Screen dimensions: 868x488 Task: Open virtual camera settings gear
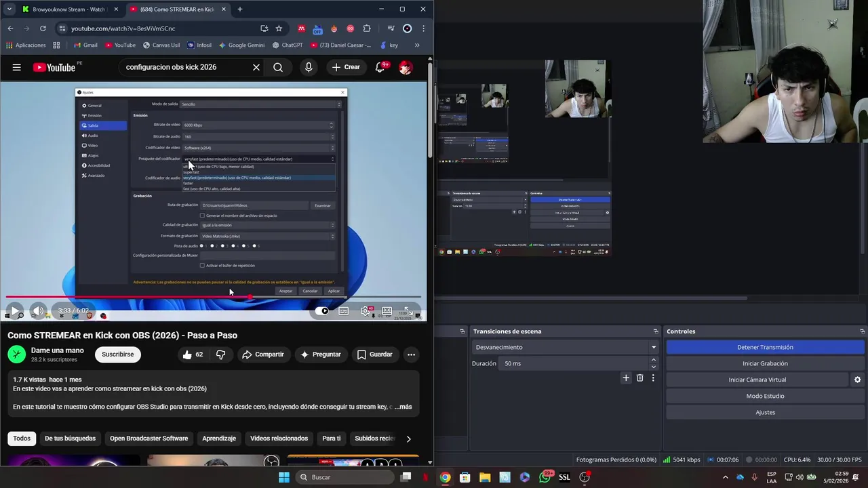(x=857, y=380)
